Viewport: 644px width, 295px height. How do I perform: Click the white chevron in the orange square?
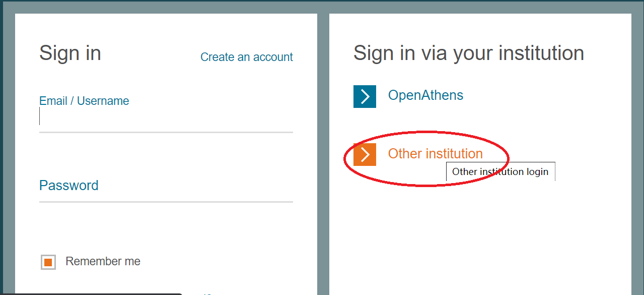[366, 154]
